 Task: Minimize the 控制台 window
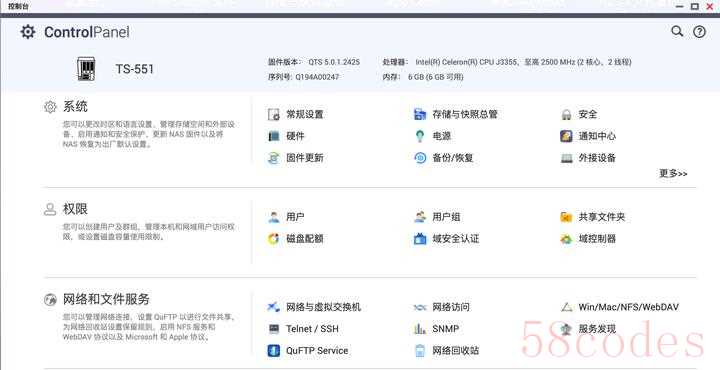point(680,6)
